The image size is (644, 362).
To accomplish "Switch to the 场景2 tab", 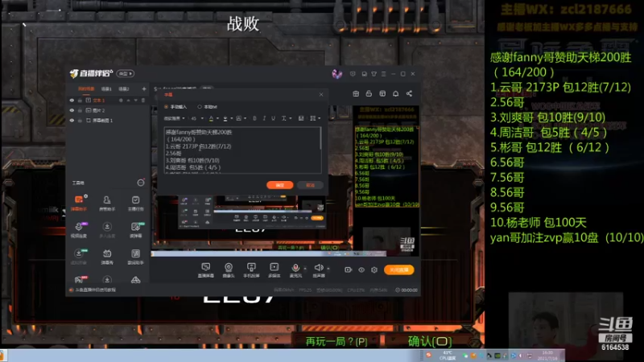I will 124,88.
